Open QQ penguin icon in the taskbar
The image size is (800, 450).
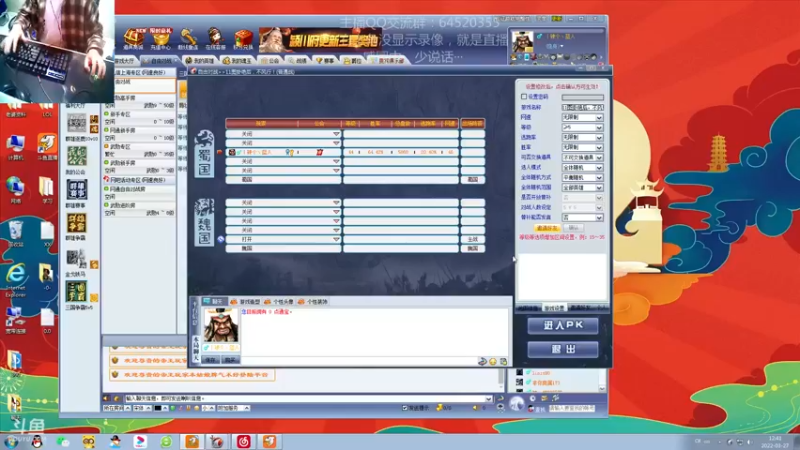click(37, 442)
